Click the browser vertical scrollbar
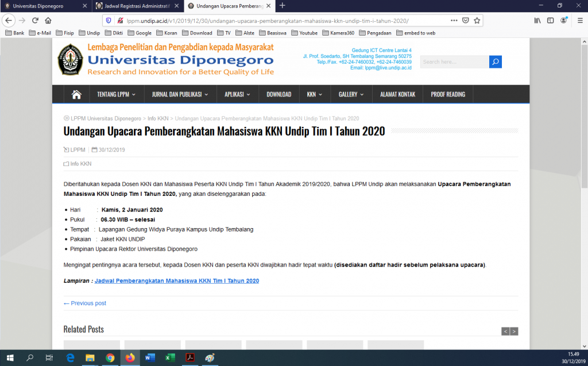This screenshot has width=588, height=366. (585, 172)
